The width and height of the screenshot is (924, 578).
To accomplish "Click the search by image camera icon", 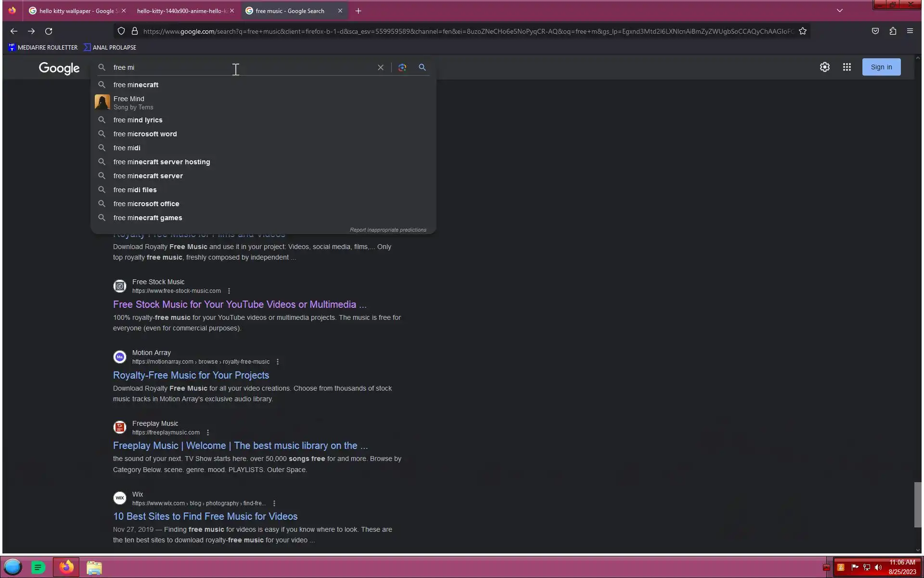I will (402, 67).
